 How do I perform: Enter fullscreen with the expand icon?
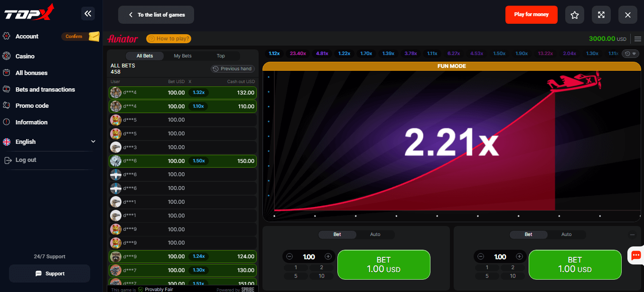click(x=601, y=15)
